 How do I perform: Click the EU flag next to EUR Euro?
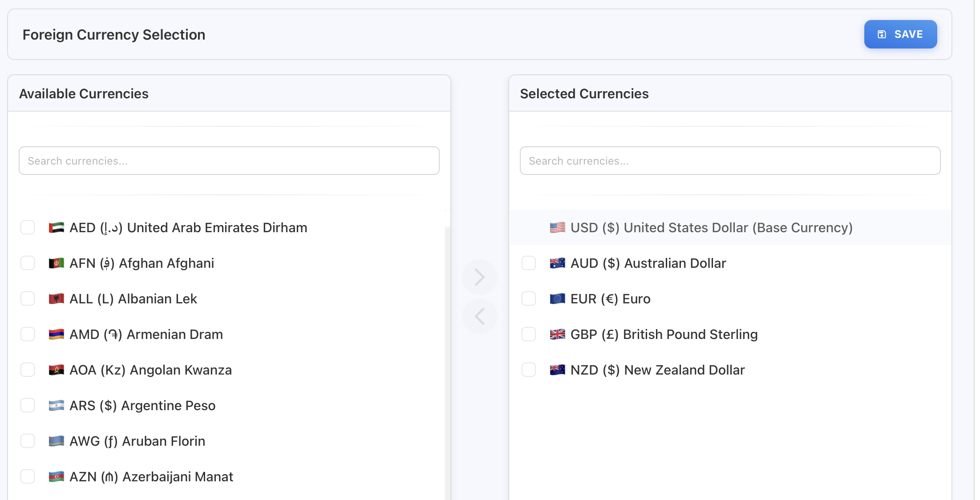click(x=558, y=298)
